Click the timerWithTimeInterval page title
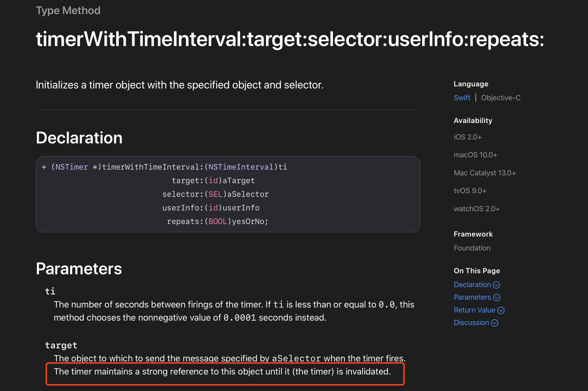The height and width of the screenshot is (391, 588). coord(290,39)
